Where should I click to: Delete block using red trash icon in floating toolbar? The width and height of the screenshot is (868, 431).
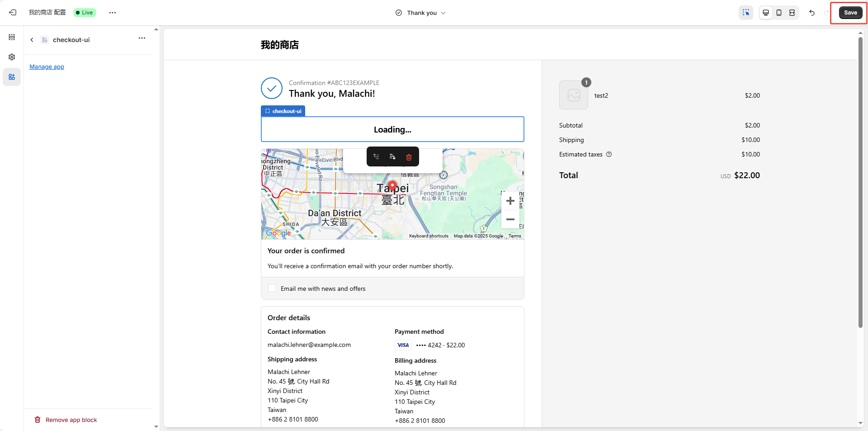[409, 157]
